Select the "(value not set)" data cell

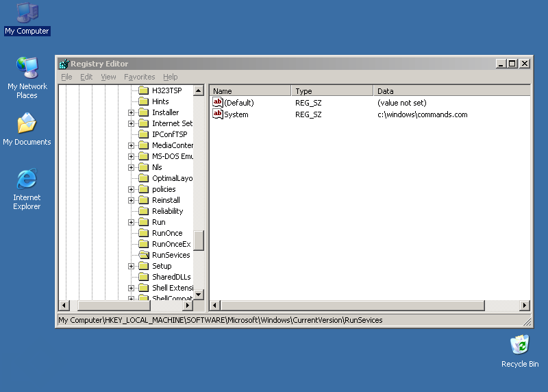point(402,103)
